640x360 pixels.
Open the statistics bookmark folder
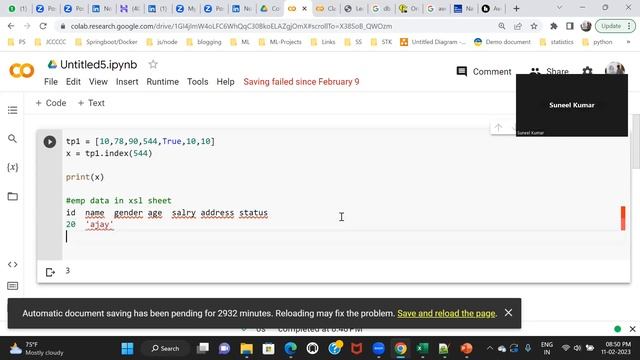coord(557,42)
